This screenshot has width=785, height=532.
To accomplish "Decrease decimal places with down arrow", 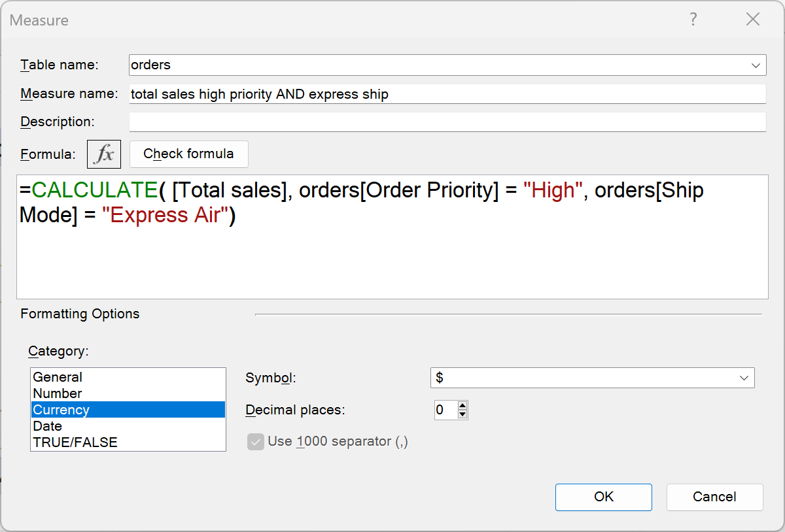I will tap(463, 414).
